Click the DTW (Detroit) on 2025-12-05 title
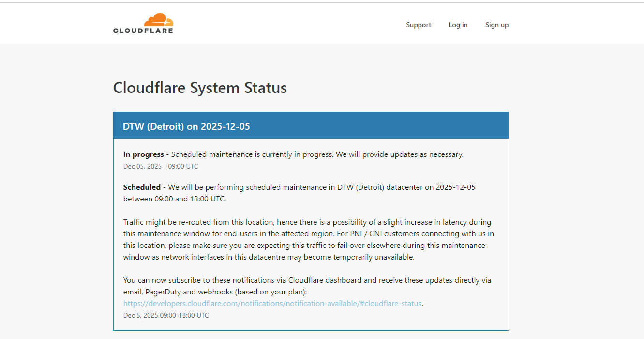Screen dimensions: 644x339 coord(186,126)
